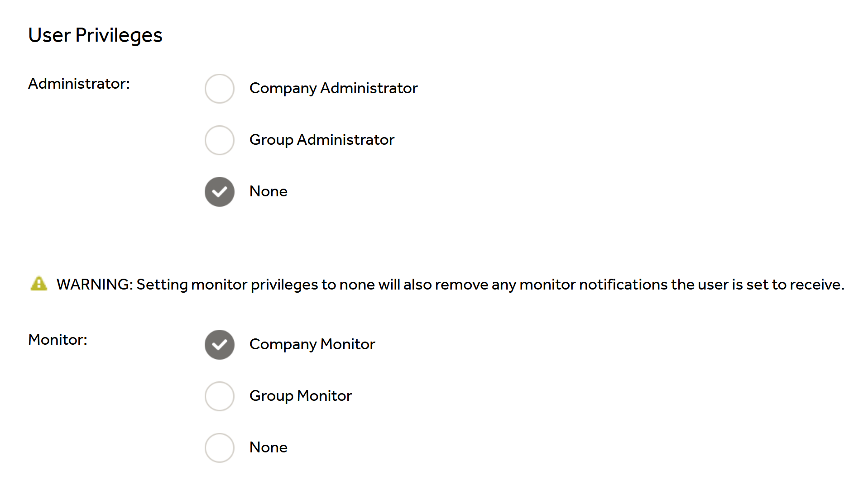Click the checked Company Monitor radio button

[219, 345]
